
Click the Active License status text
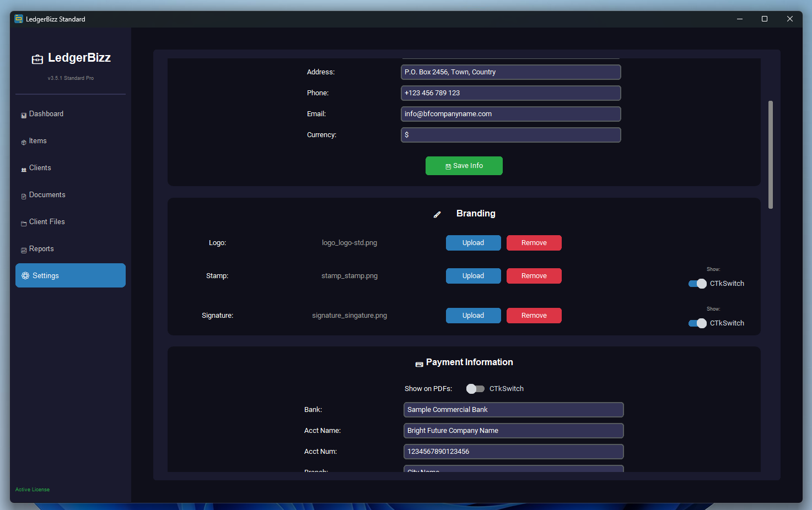point(33,490)
